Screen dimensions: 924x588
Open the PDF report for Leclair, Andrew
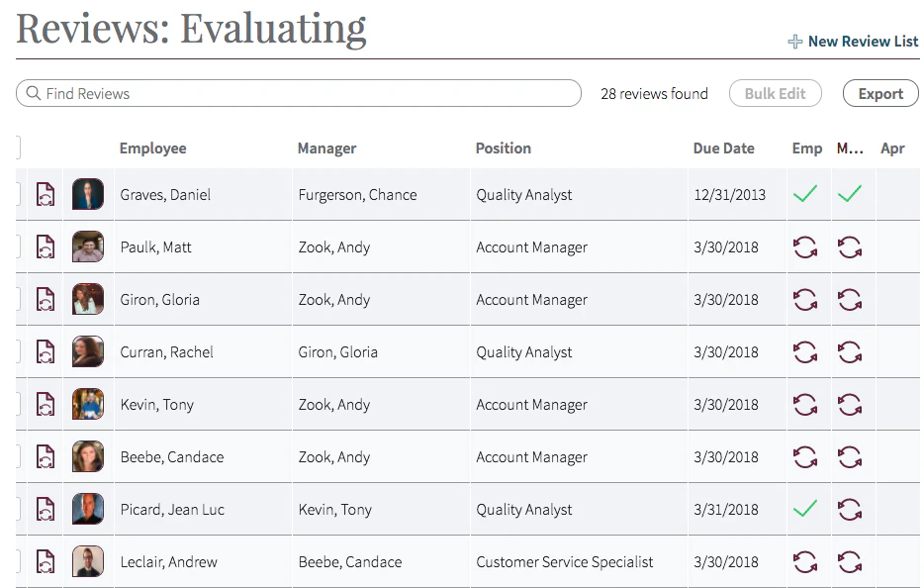[x=45, y=561]
